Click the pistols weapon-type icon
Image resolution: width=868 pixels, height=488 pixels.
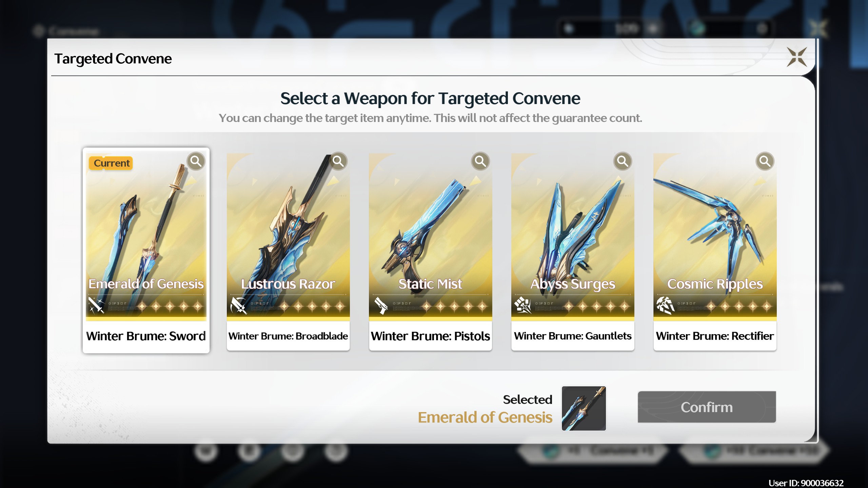point(381,305)
